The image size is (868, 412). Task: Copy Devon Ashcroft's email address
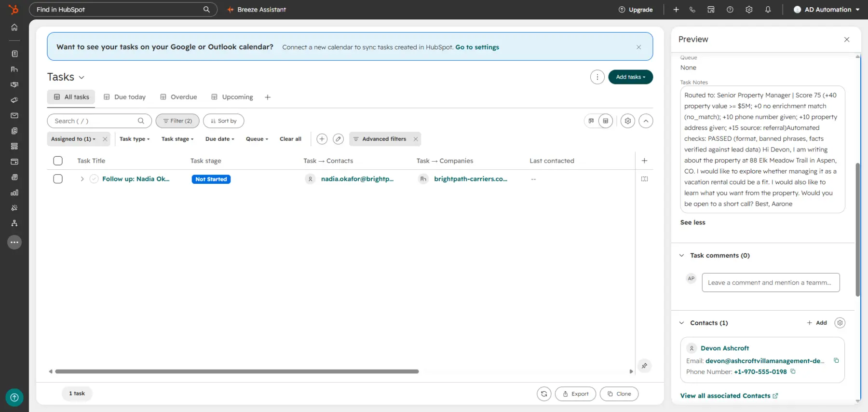[836, 360]
